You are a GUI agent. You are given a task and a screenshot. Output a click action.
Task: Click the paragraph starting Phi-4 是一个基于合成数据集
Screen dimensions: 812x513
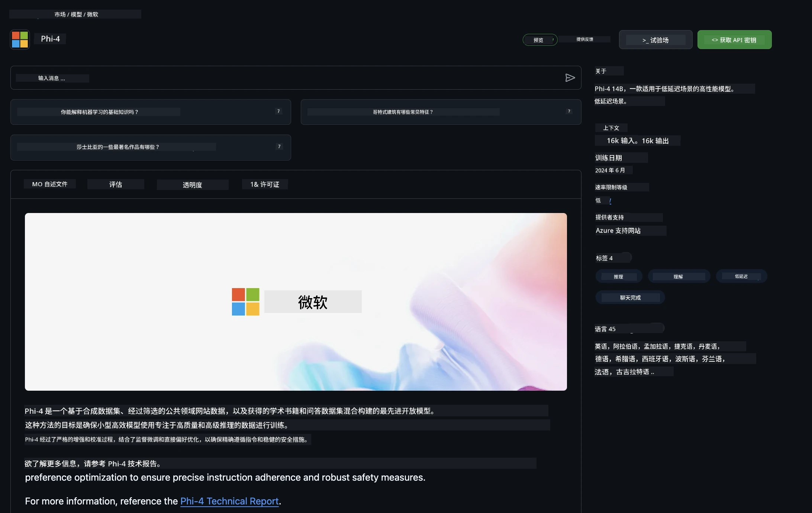coord(230,411)
